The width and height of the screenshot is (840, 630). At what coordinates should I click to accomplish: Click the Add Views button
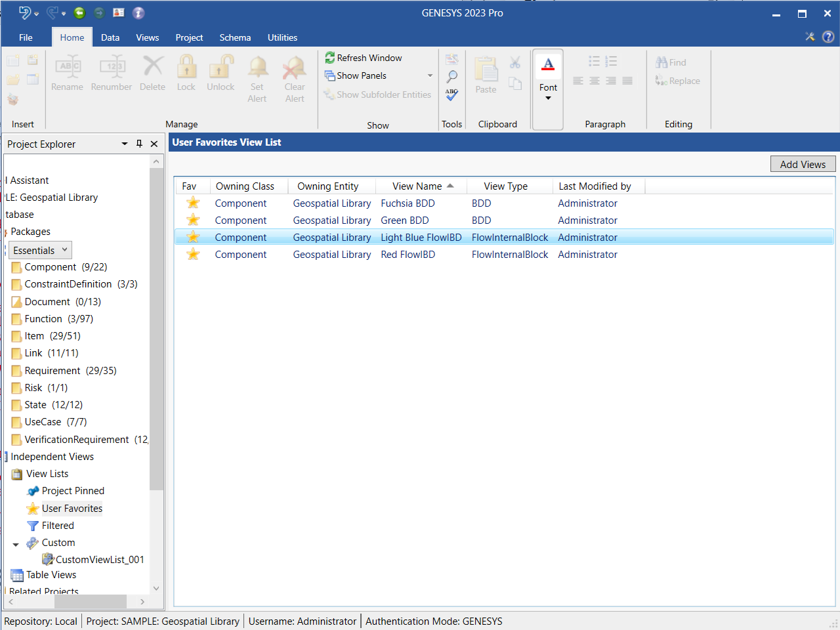[x=803, y=164]
